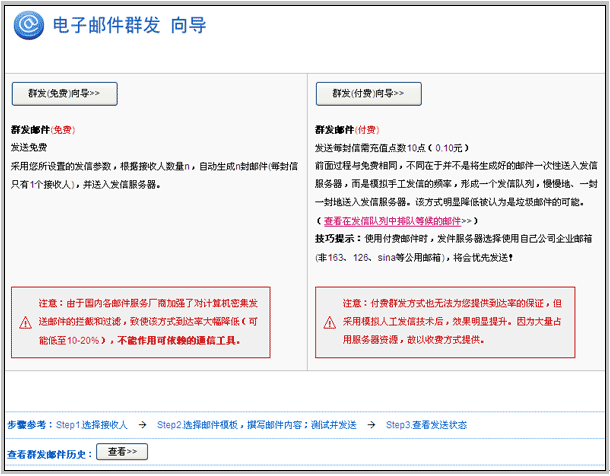The height and width of the screenshot is (476, 610).
Task: Click the 查看>> history button
Action: click(x=122, y=452)
